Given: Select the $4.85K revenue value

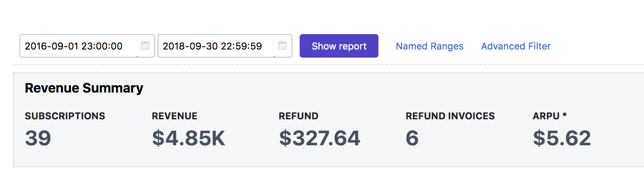Looking at the screenshot, I should (x=188, y=138).
